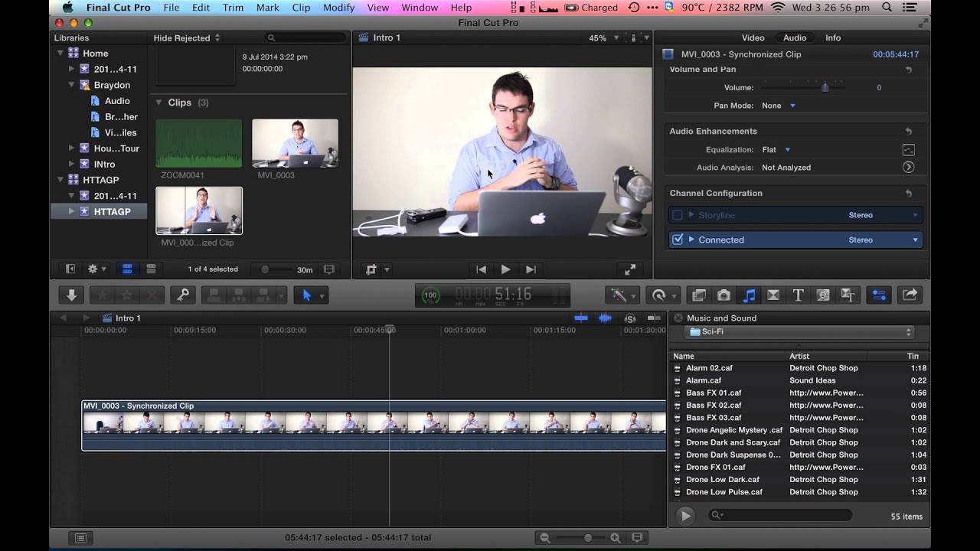Reset Volume and Pan section

point(909,70)
